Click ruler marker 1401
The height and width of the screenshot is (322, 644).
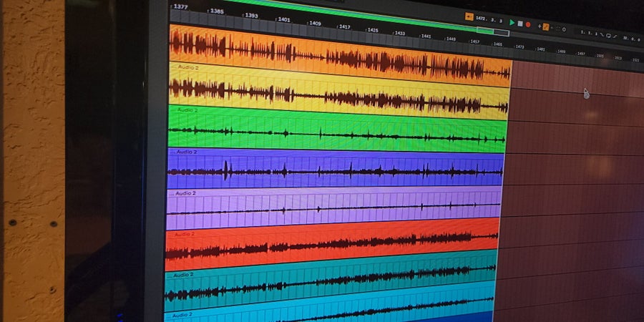click(284, 19)
